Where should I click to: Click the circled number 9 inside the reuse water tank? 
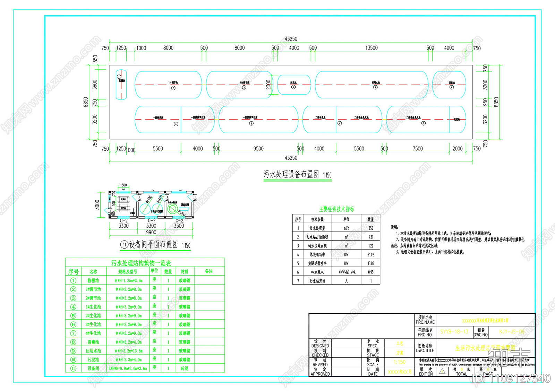tap(375, 87)
